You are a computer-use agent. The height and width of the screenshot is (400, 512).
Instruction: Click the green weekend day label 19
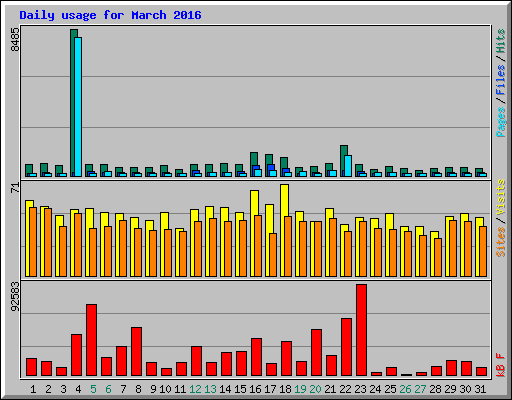[x=300, y=389]
